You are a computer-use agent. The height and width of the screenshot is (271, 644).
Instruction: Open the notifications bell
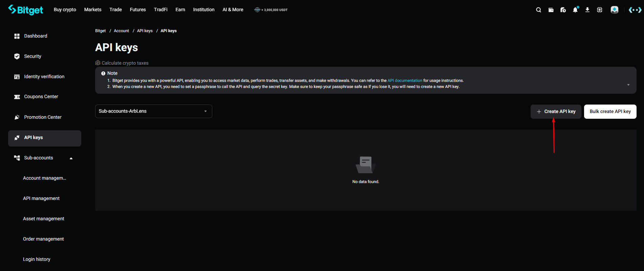(575, 10)
